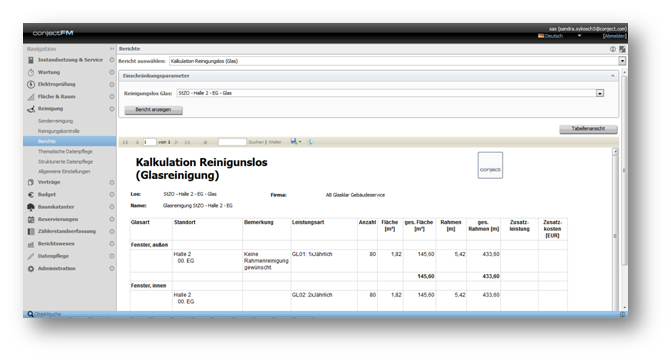Collapse the Navigation panel
This screenshot has height=361, width=671.
112,49
